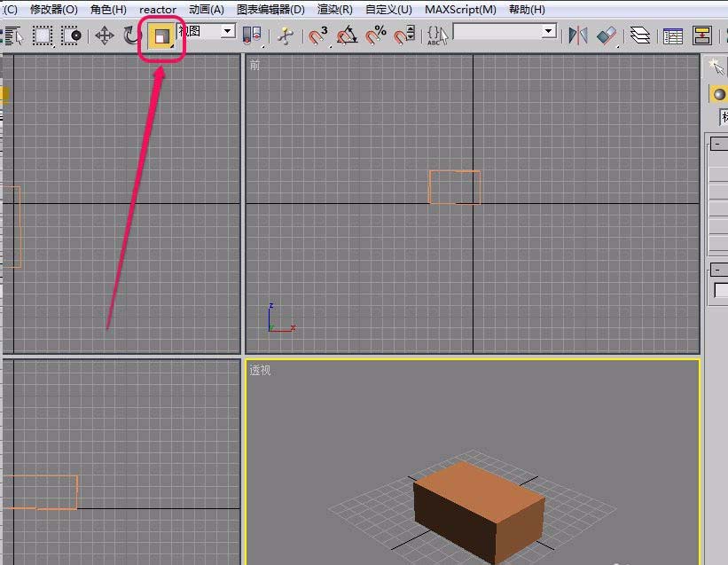Screen dimensions: 728x565
Task: Open the reference coordinate system dropdown showing 视图
Action: [228, 29]
